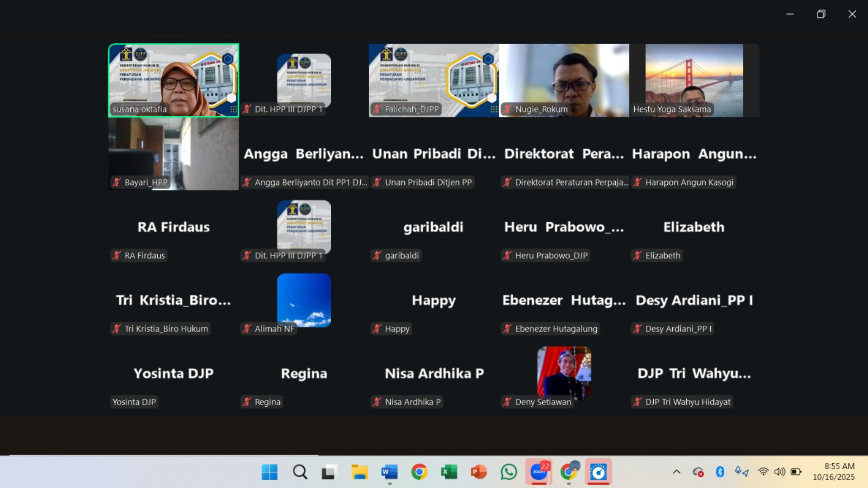868x488 pixels.
Task: Click the taskbar Search button
Action: click(300, 472)
